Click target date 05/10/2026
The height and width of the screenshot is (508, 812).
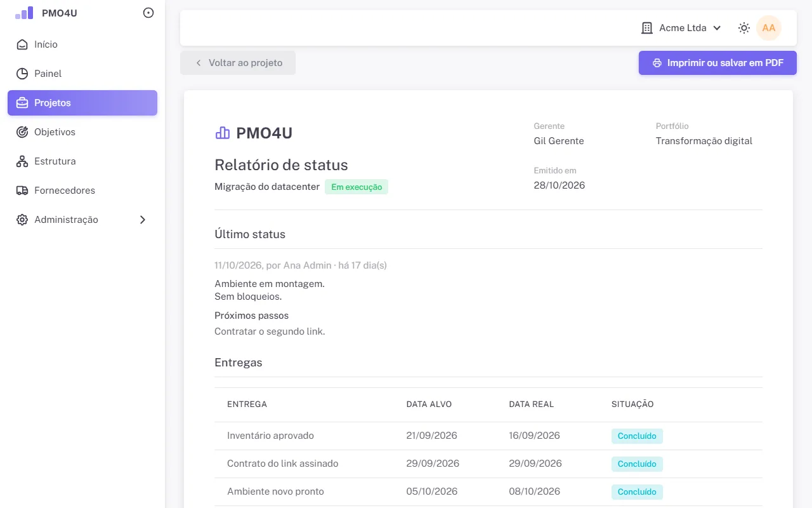pos(431,491)
